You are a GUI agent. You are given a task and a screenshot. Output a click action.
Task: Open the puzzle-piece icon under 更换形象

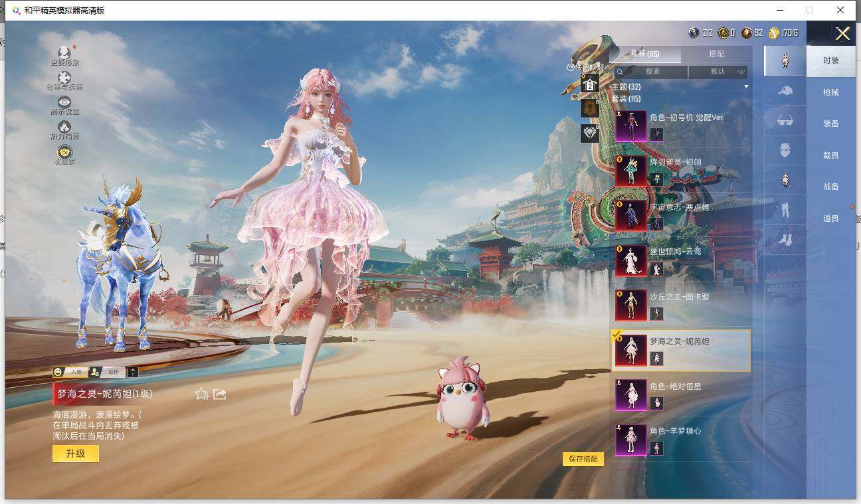click(x=64, y=77)
